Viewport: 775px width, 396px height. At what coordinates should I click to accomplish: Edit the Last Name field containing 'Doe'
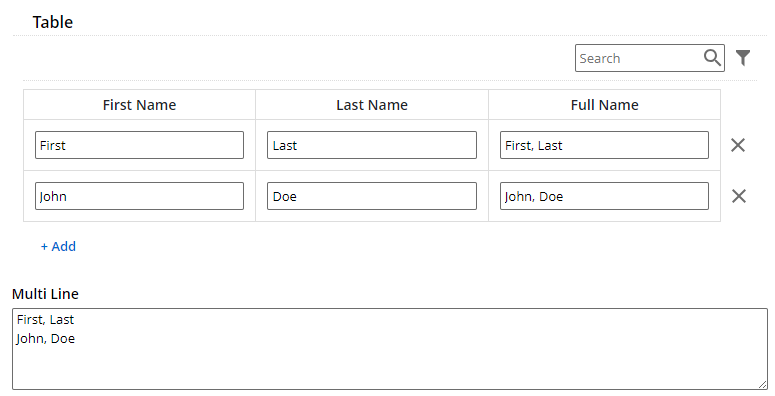point(372,196)
